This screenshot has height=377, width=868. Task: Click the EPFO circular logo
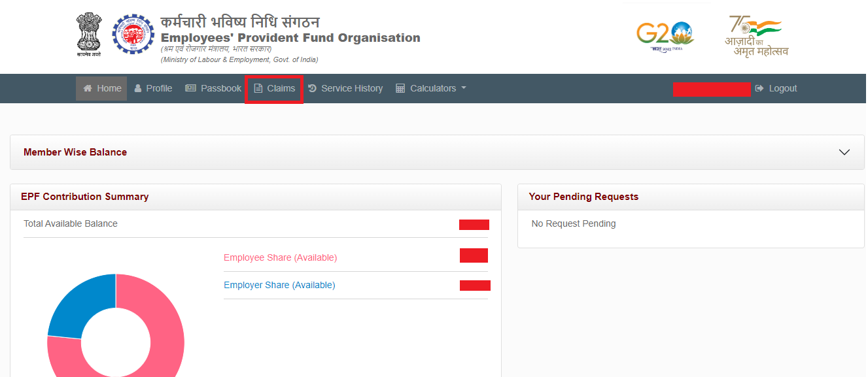133,33
